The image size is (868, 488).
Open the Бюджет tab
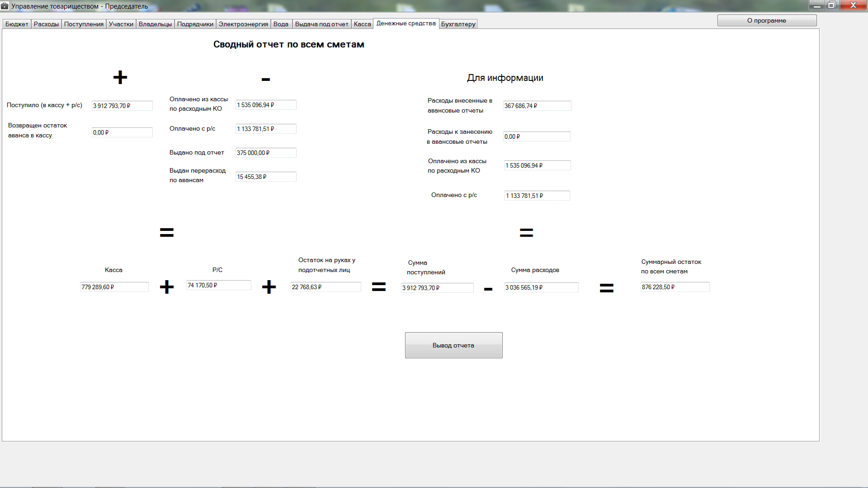(17, 24)
